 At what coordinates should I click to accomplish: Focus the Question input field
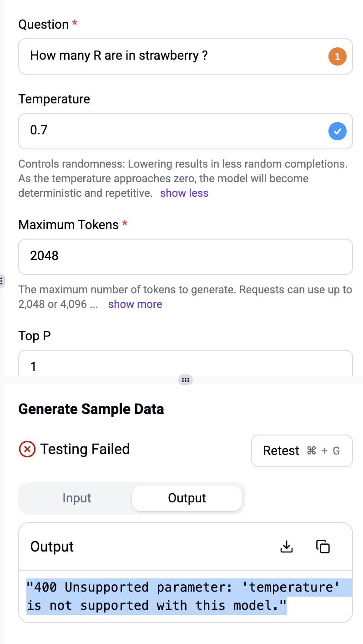point(186,56)
